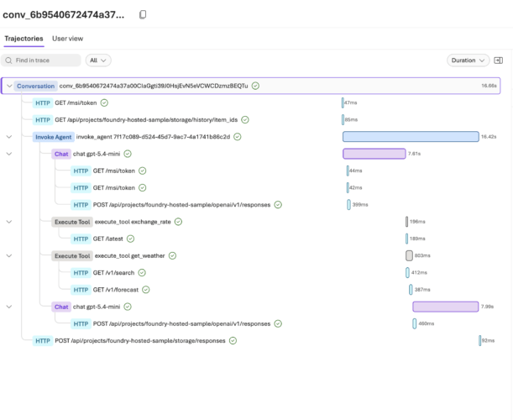Screen dimensions: 513x420
Task: Select the invoke_agent 7f17c089 row text
Action: [x=153, y=137]
